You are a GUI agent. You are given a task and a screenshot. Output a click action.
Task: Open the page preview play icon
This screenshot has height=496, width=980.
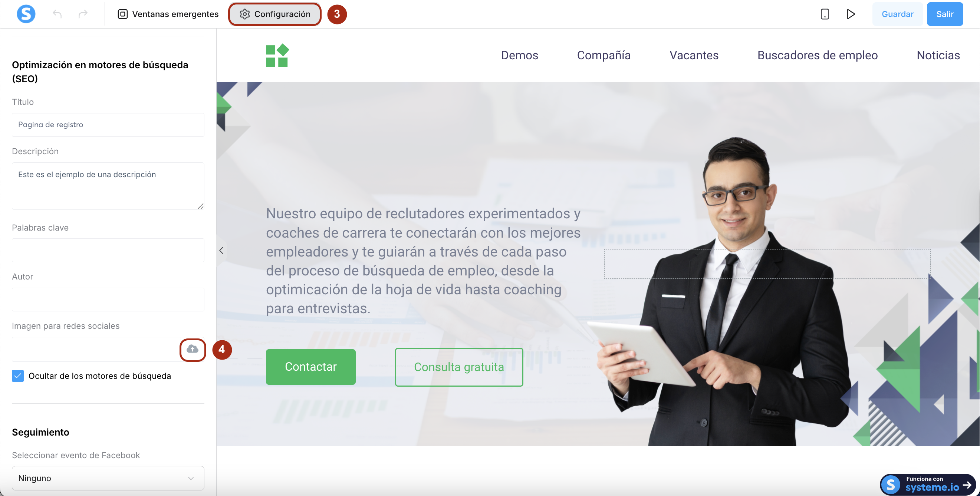tap(851, 14)
